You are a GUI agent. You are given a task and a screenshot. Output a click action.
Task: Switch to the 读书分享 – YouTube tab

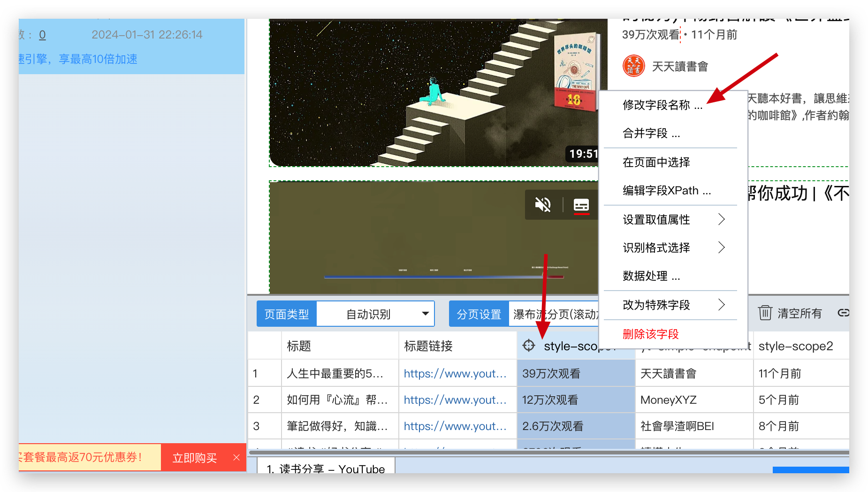click(326, 466)
